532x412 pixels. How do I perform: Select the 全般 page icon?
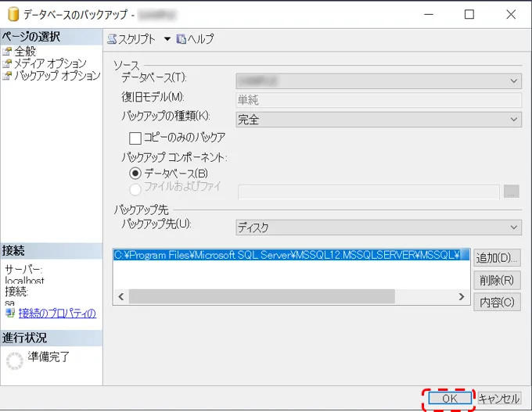[x=8, y=52]
